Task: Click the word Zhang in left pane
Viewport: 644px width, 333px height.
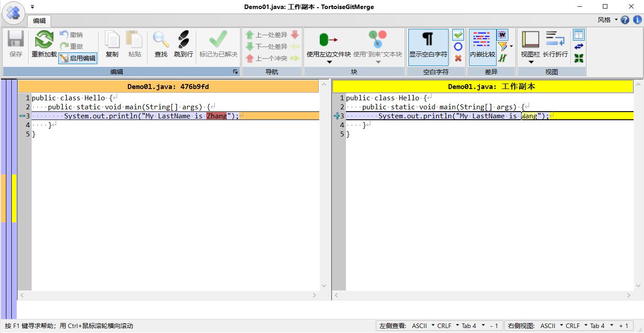Action: (217, 116)
